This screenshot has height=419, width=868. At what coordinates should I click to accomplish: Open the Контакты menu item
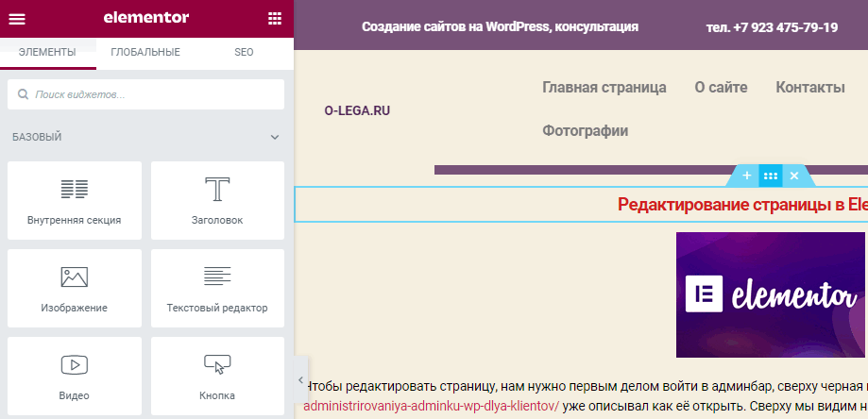point(809,88)
